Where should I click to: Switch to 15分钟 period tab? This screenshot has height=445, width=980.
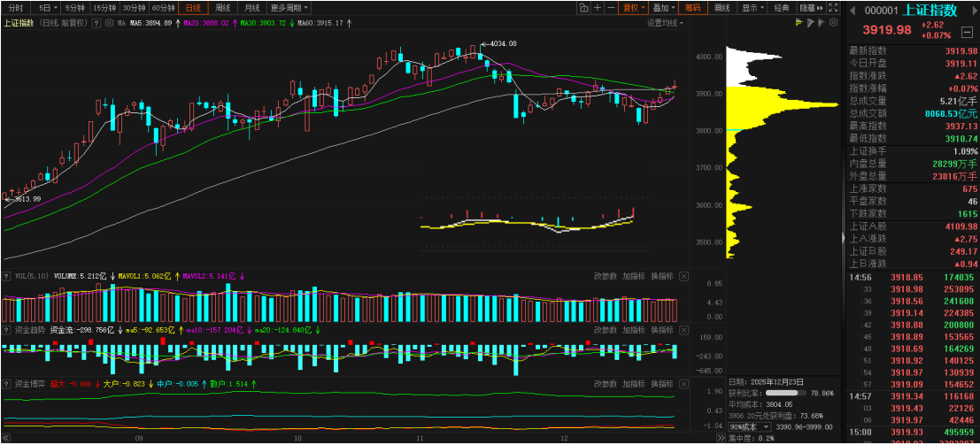(104, 8)
